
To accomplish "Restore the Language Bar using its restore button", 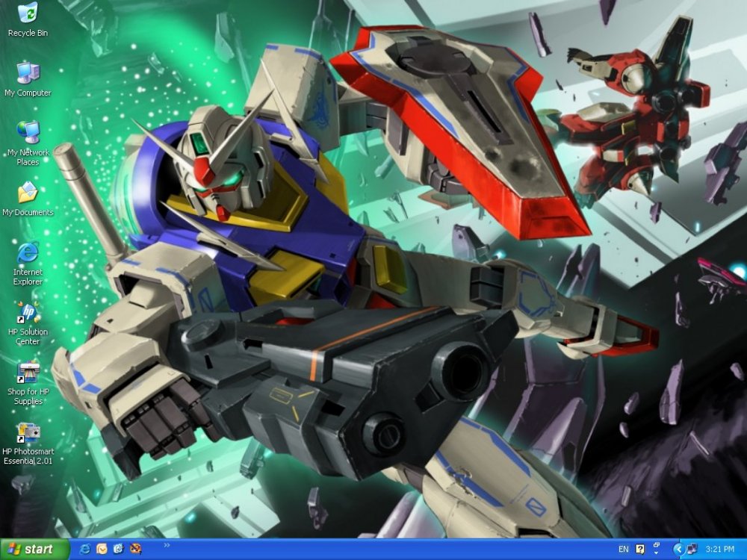I will coord(657,545).
